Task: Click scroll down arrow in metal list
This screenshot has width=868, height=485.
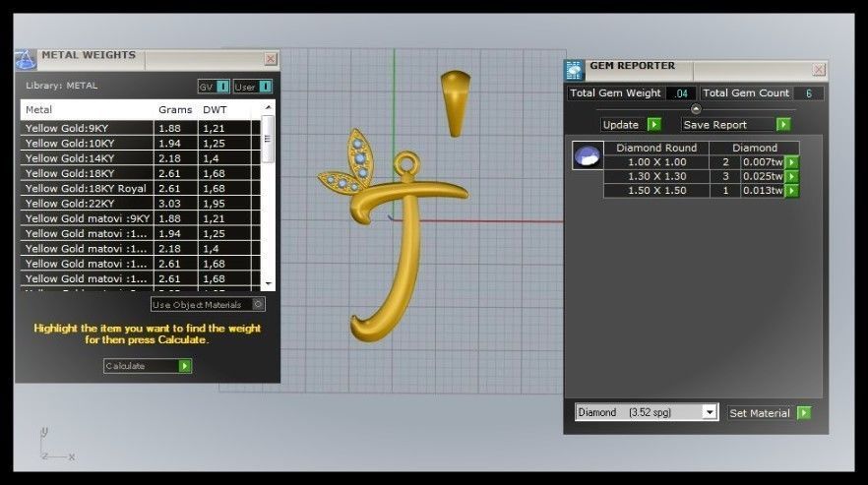Action: click(x=268, y=284)
